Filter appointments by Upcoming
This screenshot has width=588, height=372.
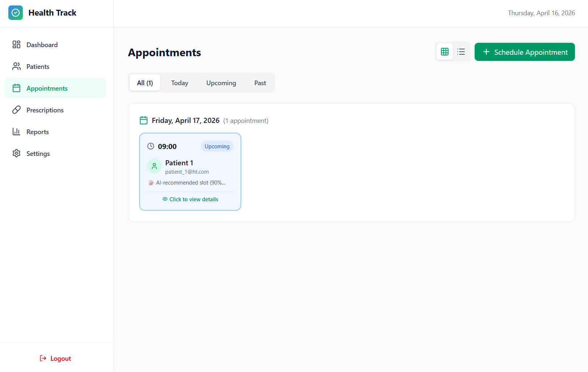(221, 83)
